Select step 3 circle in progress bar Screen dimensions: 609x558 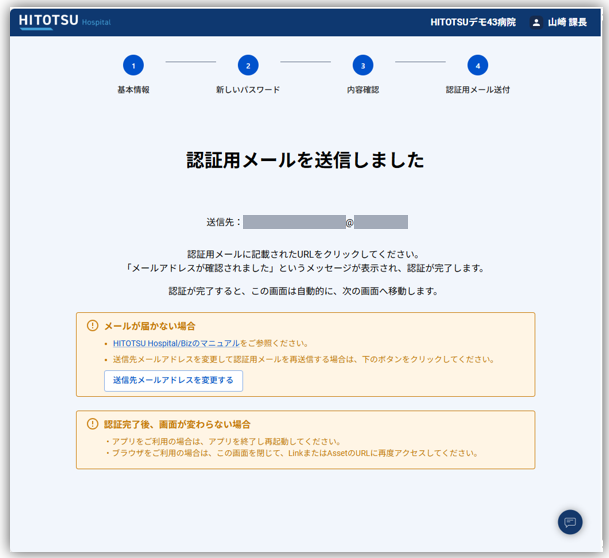(363, 65)
